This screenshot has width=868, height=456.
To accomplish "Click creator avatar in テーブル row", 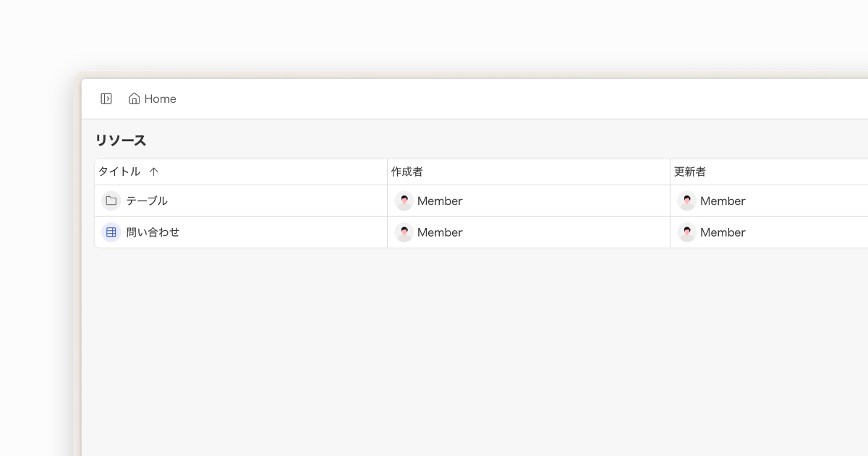I will [x=404, y=200].
